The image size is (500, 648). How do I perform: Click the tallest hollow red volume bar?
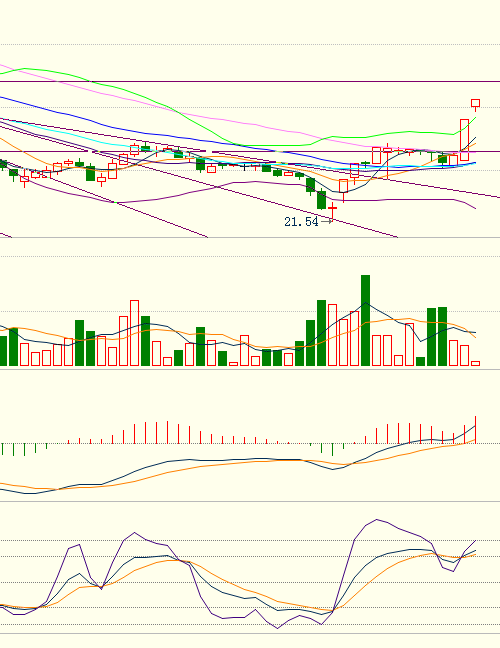point(134,333)
